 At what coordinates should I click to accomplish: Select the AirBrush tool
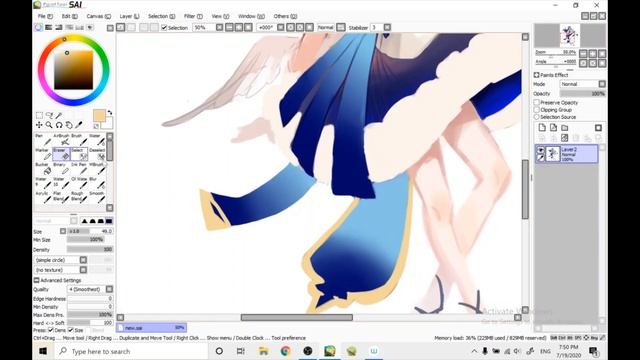pos(61,140)
